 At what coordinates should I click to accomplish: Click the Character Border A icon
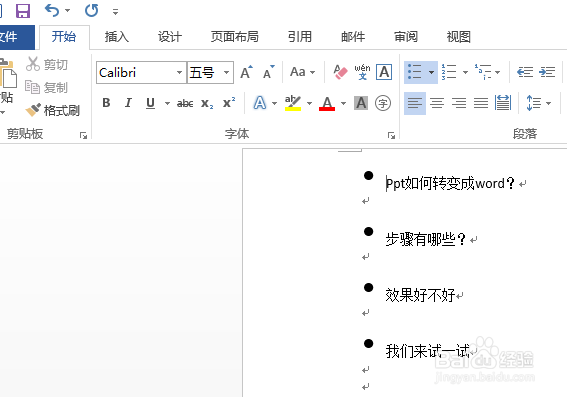[384, 72]
